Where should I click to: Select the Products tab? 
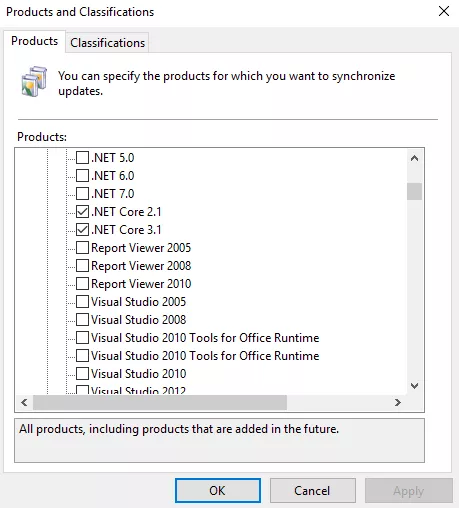tap(34, 41)
